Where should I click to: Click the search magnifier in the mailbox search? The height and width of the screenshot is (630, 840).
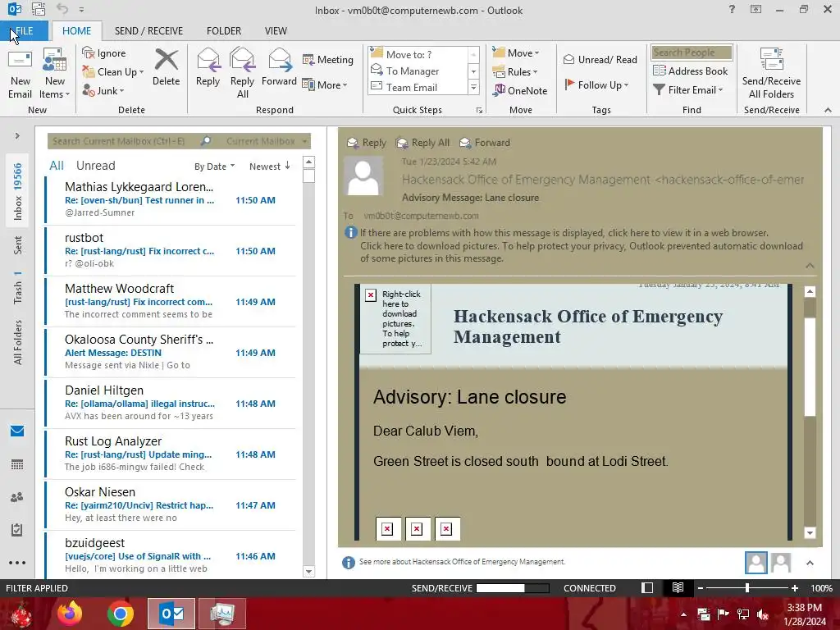click(x=206, y=141)
